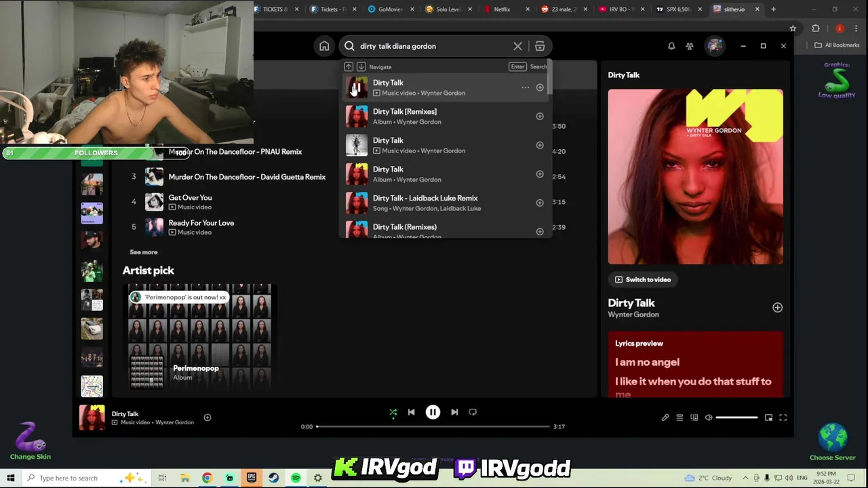Switch to SPX 6,506 browser tab
The width and height of the screenshot is (868, 488).
(x=678, y=9)
